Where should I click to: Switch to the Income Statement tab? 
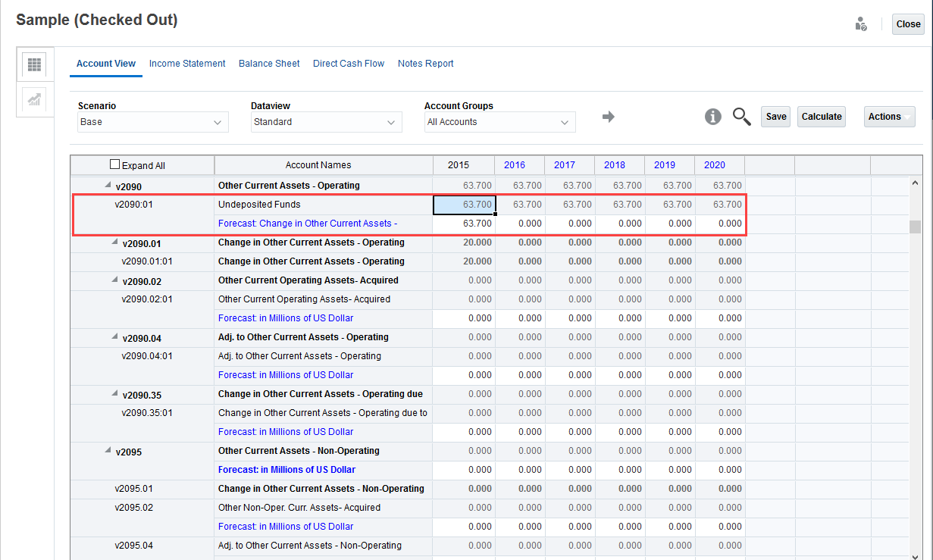[187, 64]
